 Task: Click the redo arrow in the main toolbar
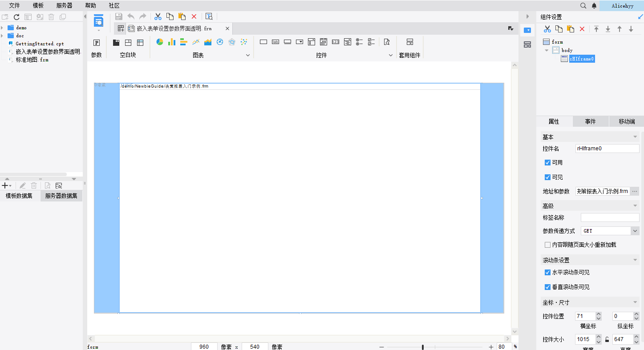pos(142,16)
